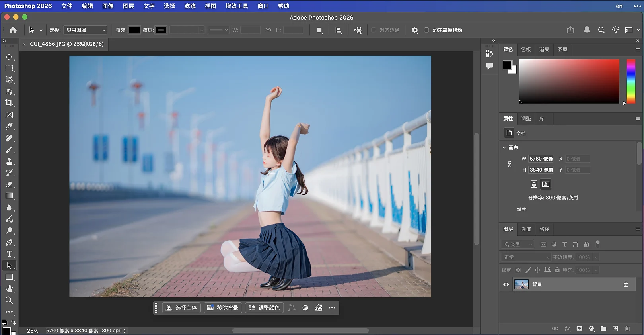Click the 选择主体 button
Screen dimensions: 644x335
pyautogui.click(x=182, y=308)
